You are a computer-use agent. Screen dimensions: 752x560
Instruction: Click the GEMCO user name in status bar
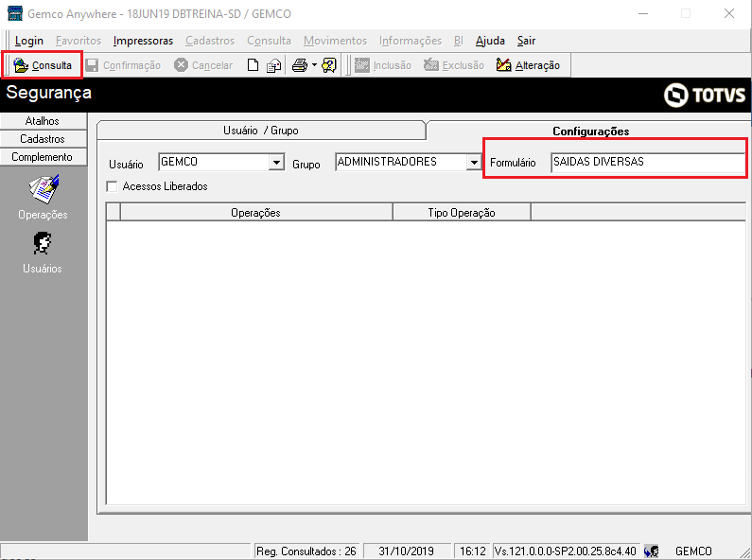[693, 551]
